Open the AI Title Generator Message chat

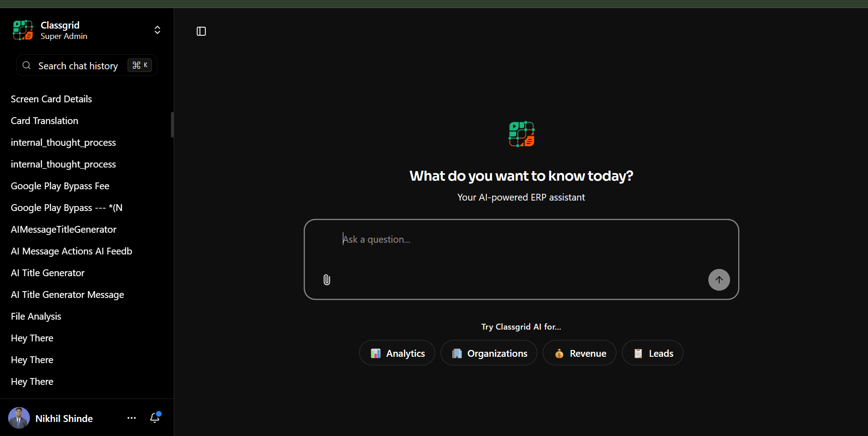tap(67, 295)
